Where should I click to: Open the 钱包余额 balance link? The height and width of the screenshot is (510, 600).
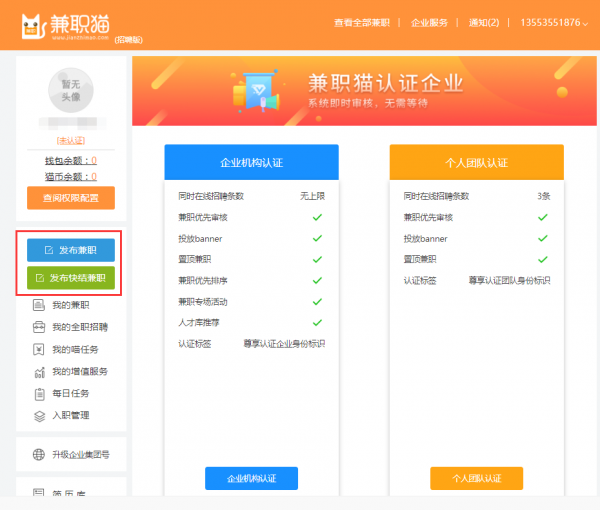(x=71, y=160)
